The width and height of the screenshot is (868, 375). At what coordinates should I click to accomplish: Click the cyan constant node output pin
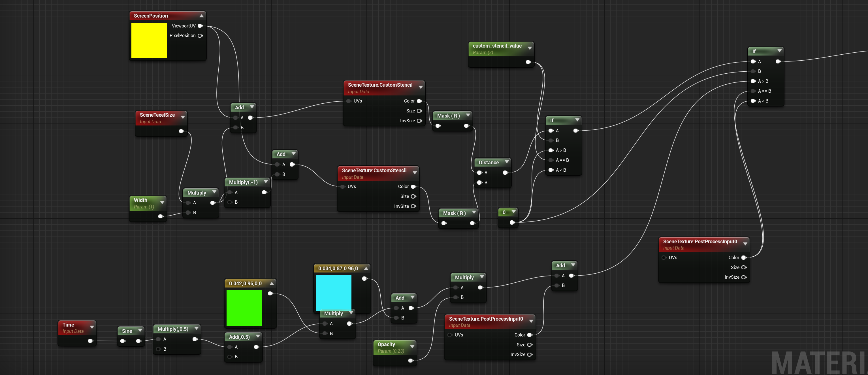click(364, 279)
